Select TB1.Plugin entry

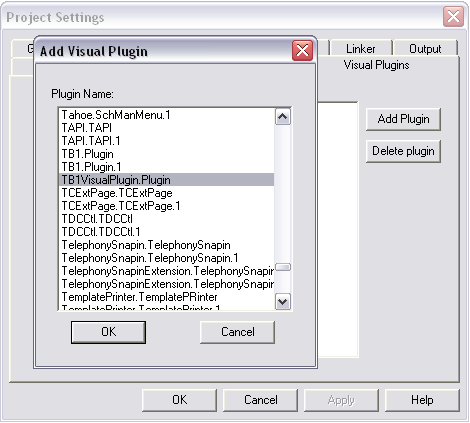166,154
